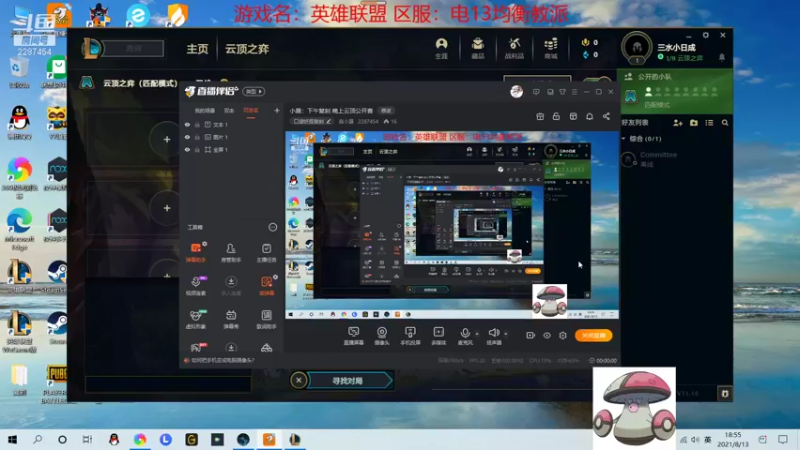Open Task View on the taskbar
The height and width of the screenshot is (450, 800).
87,440
